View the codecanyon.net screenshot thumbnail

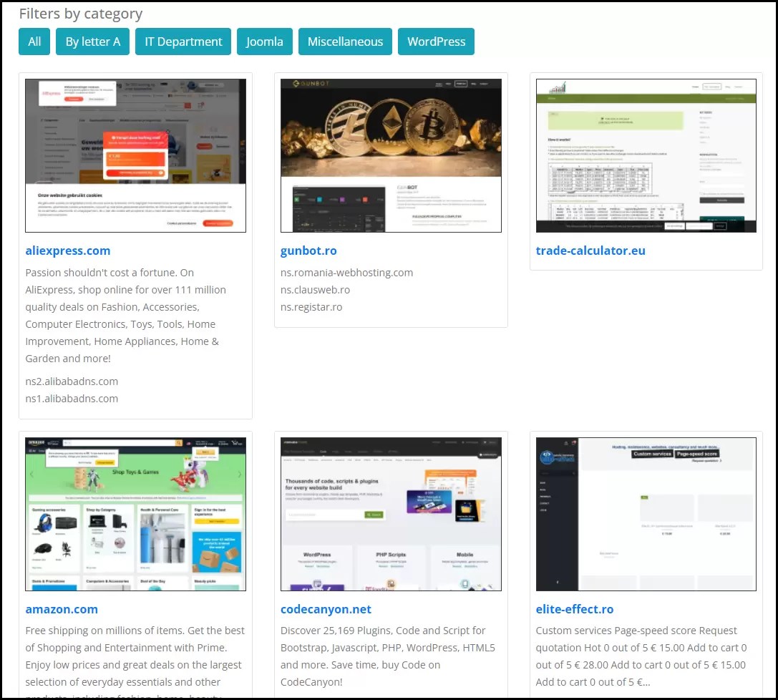(391, 514)
